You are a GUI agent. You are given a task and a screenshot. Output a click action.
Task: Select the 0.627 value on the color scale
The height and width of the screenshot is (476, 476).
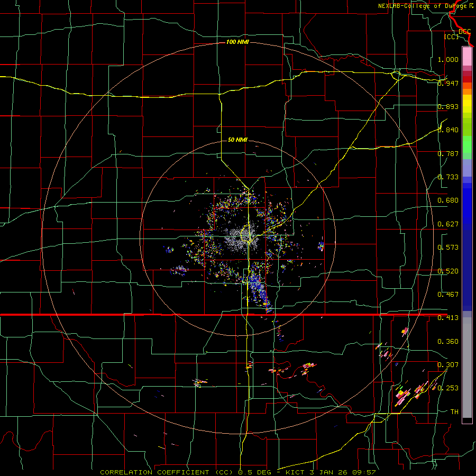[x=448, y=224]
